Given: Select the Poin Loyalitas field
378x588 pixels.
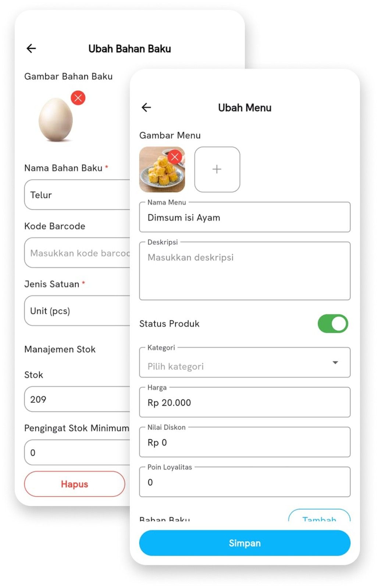Looking at the screenshot, I should click(x=245, y=482).
